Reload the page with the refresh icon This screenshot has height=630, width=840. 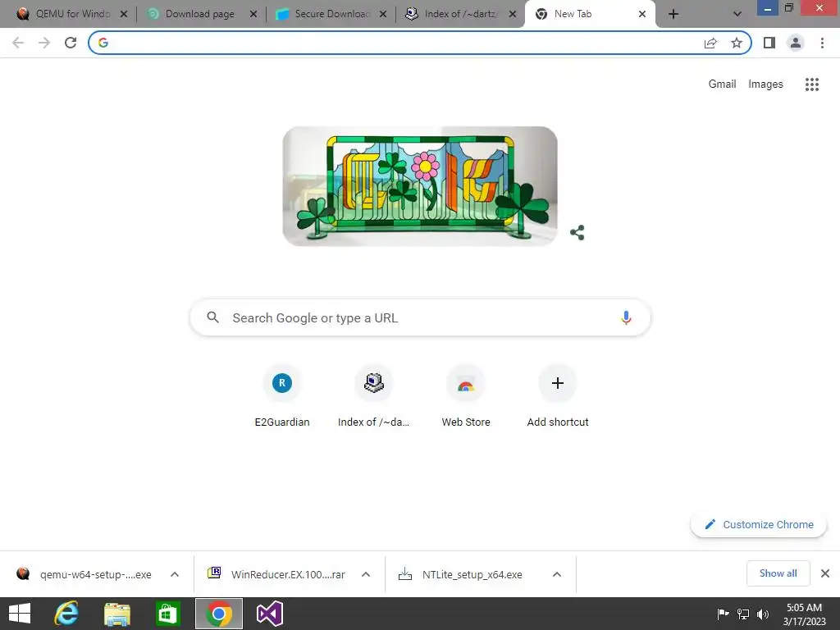coord(71,43)
